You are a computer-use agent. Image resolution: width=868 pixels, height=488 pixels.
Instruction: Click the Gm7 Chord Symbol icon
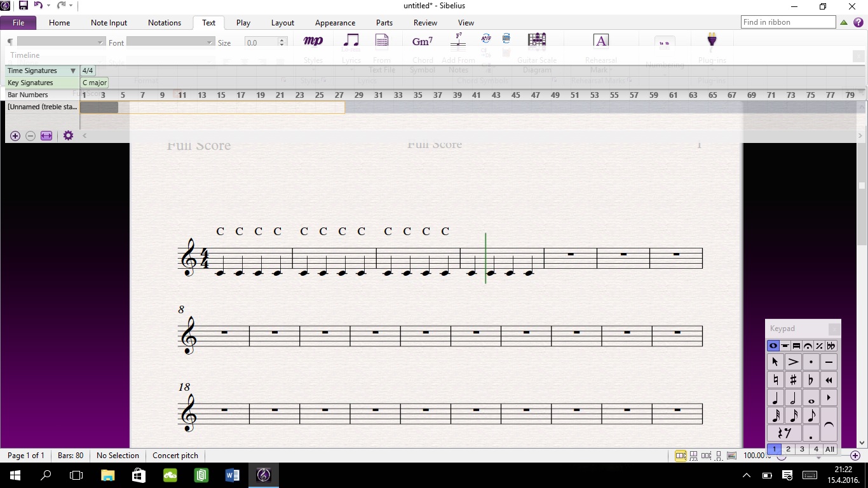(423, 41)
